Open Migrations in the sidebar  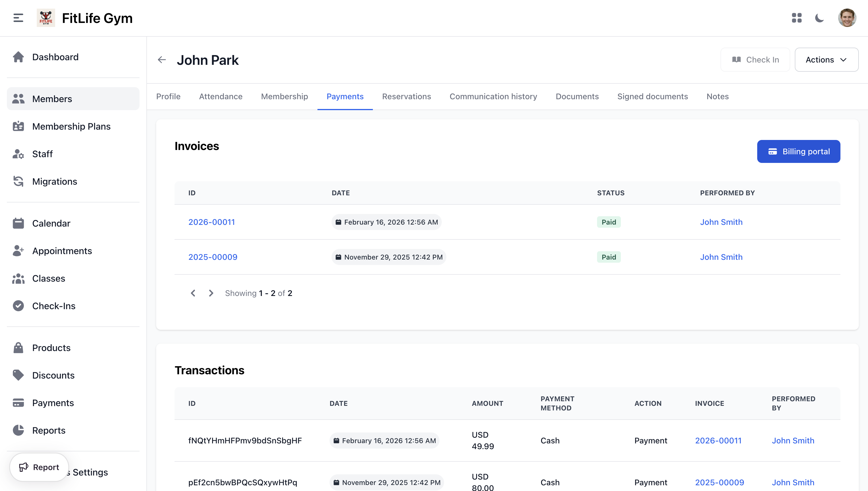tap(55, 182)
